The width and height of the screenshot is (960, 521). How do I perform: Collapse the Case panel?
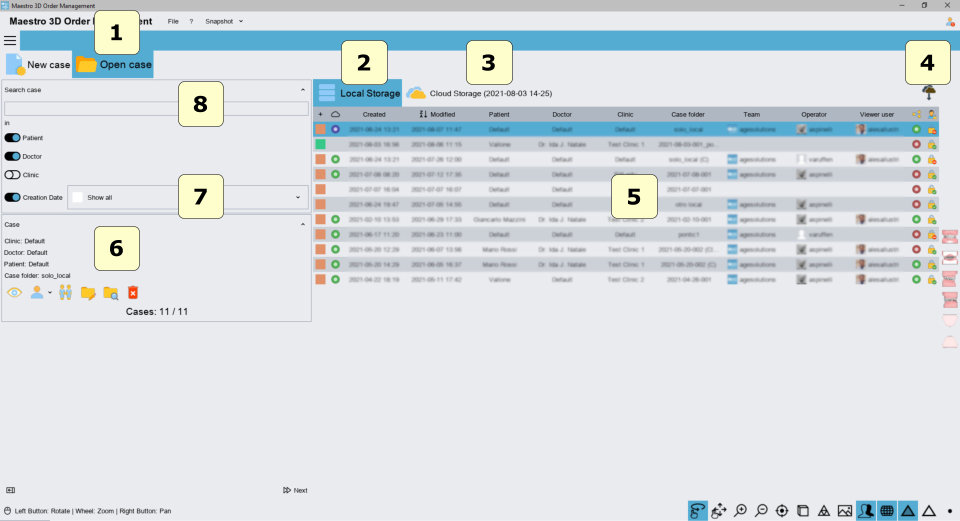click(x=302, y=225)
